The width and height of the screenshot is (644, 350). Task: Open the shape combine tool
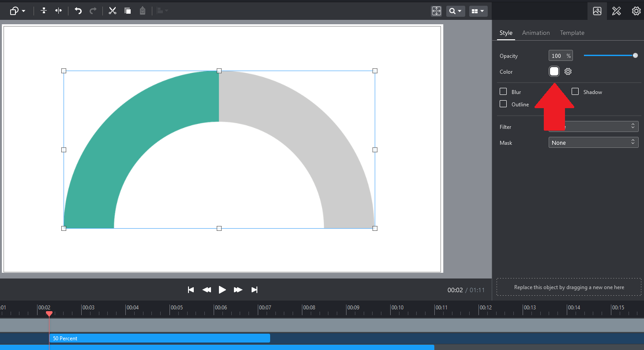pos(15,11)
